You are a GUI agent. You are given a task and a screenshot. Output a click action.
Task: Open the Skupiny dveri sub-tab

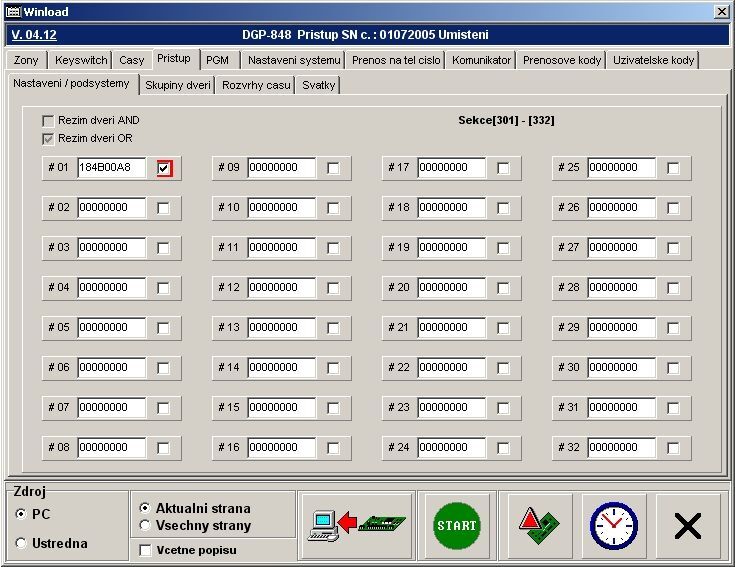[177, 85]
